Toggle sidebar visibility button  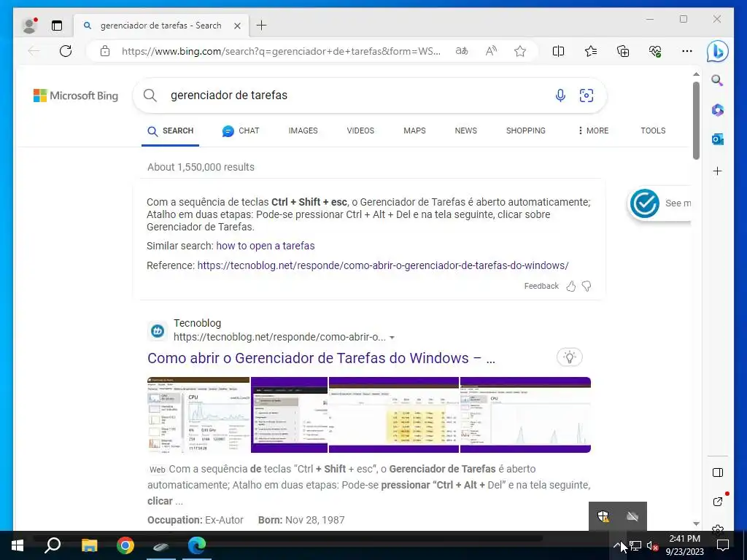(x=718, y=472)
